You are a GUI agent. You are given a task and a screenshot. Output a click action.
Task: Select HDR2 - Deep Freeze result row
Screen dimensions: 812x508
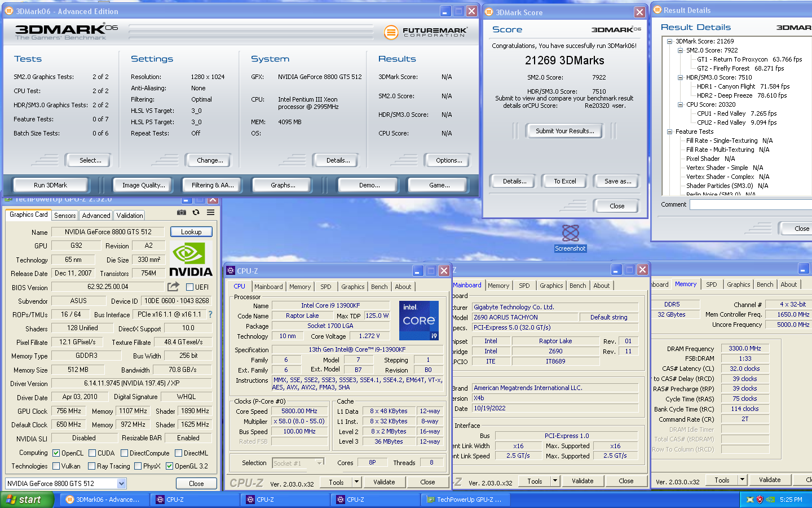[742, 95]
